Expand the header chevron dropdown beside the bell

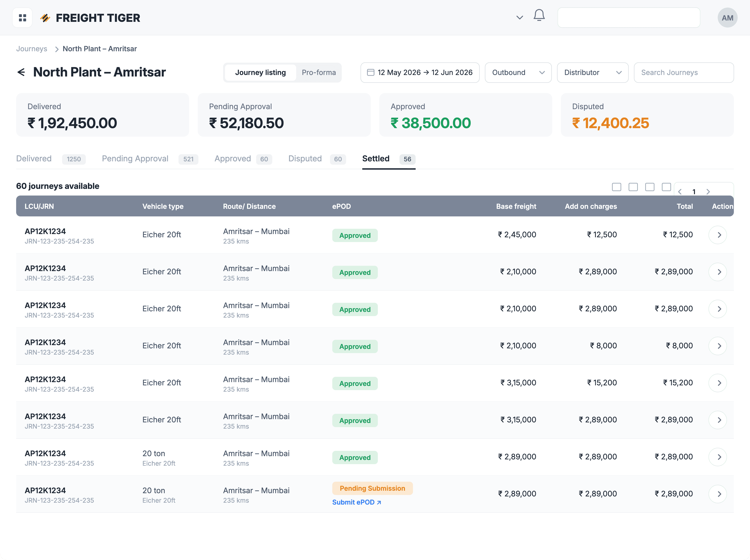tap(519, 17)
